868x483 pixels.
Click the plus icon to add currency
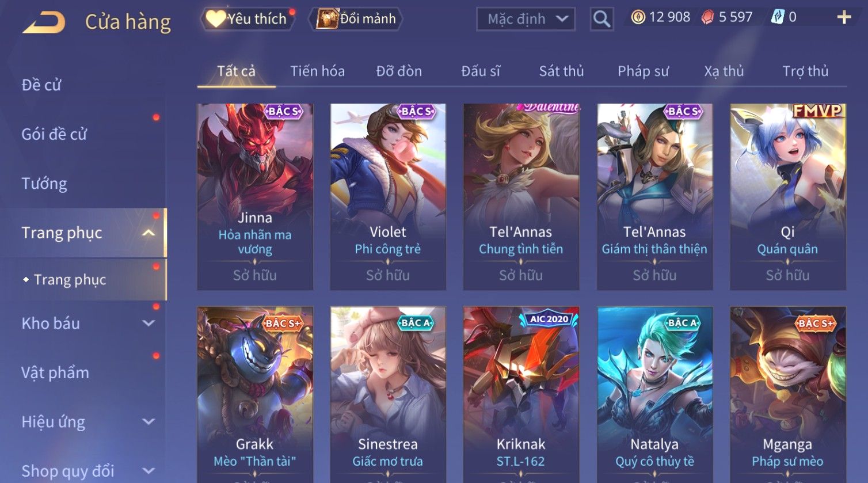click(844, 17)
